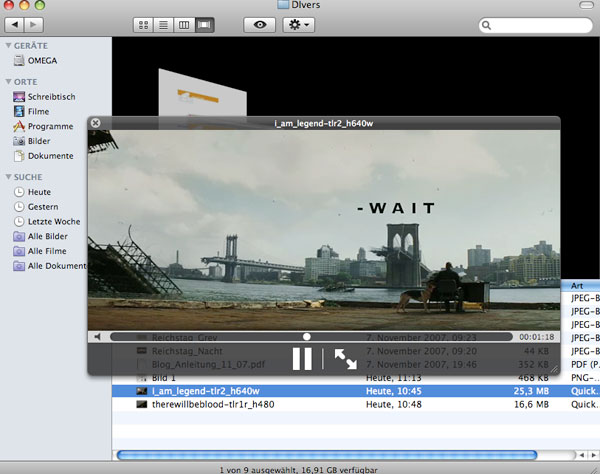Go forward with the Finder forward arrow
The height and width of the screenshot is (474, 600).
34,25
